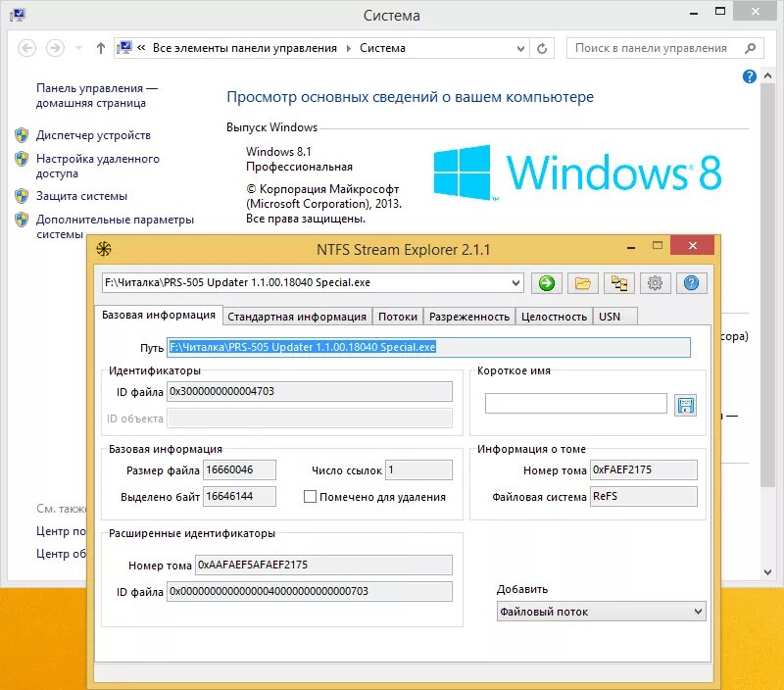
Task: Open Настройка удаленного доступа link
Action: [x=97, y=166]
